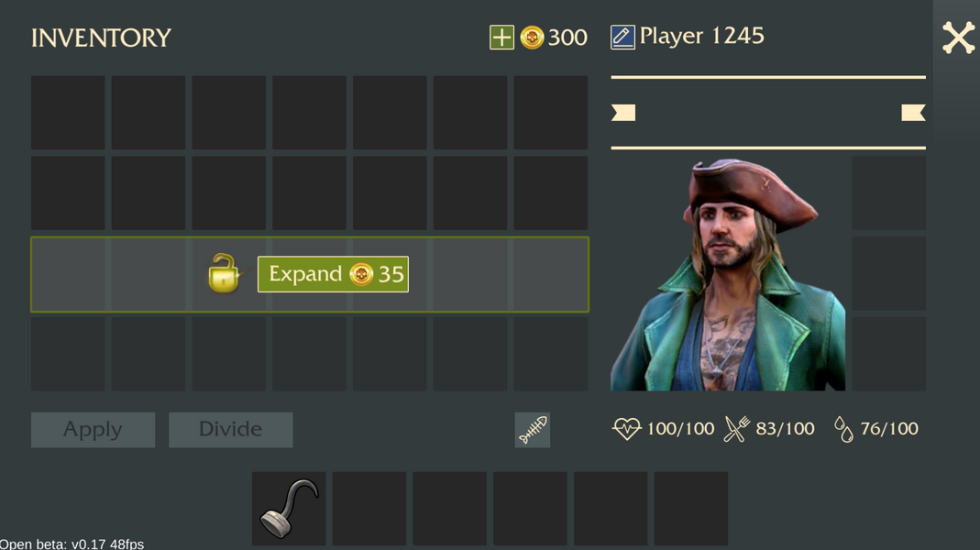The height and width of the screenshot is (550, 980).
Task: Click the water drops thirst icon
Action: [843, 429]
